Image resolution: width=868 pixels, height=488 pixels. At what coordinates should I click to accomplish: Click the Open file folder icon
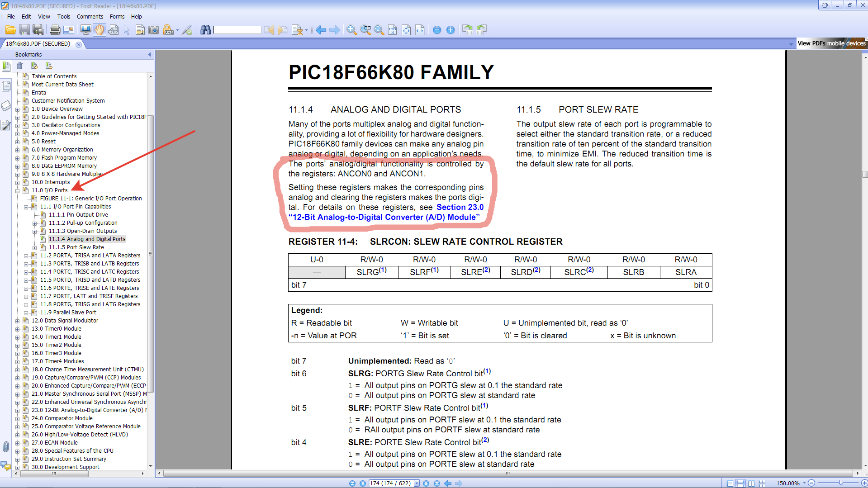point(10,30)
